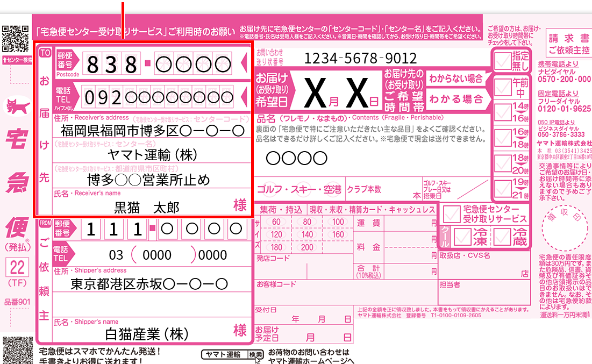Click the QR code at the bottom-left corner
Viewport: 592px width, 364px height.
pos(17,351)
